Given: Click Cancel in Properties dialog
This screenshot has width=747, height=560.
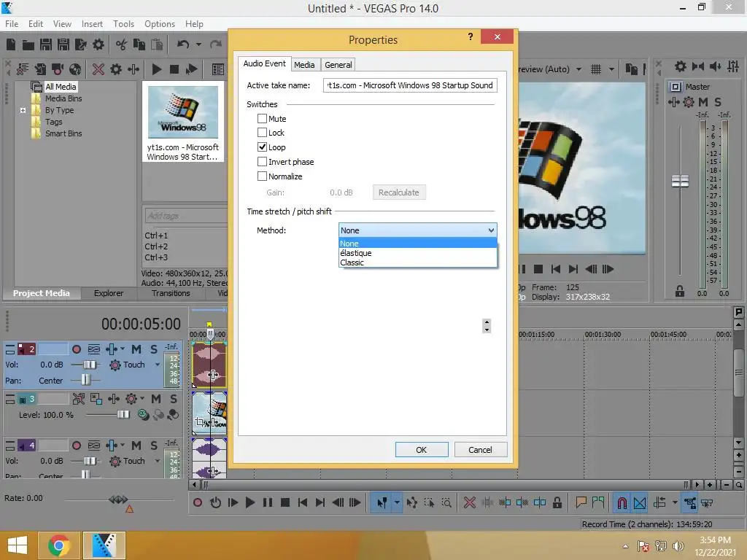Looking at the screenshot, I should (480, 449).
